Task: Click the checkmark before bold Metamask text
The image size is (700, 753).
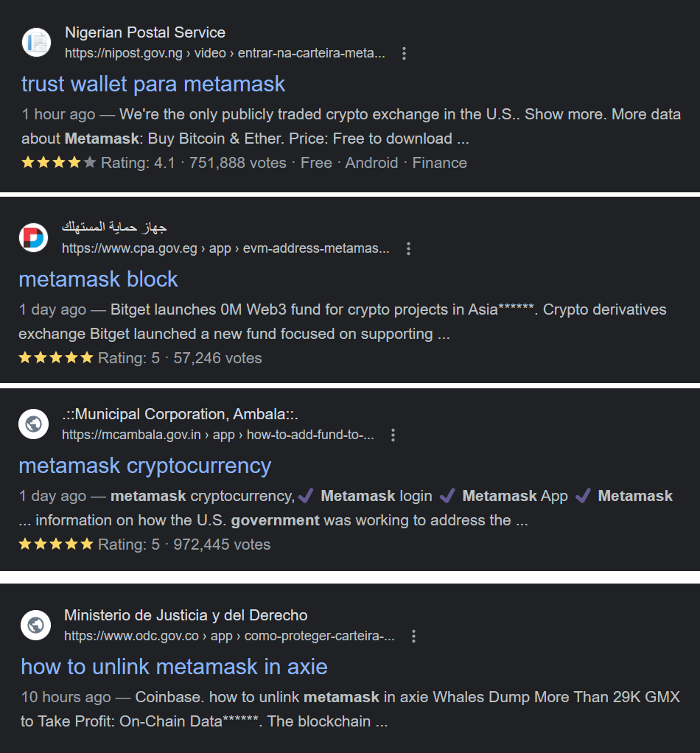Action: [582, 496]
